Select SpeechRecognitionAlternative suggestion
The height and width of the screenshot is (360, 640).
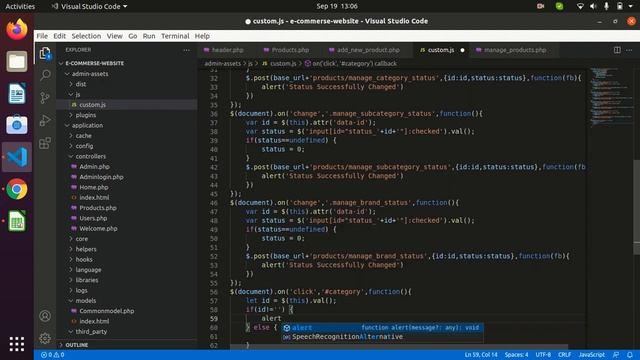[x=382, y=337]
